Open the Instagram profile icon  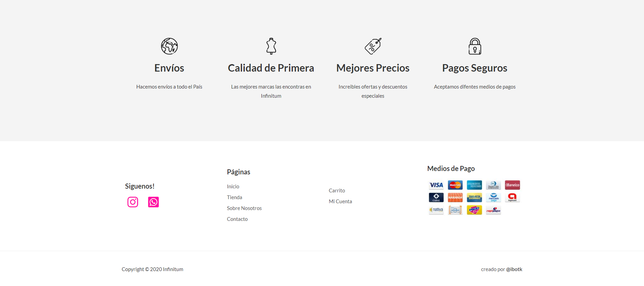(x=133, y=202)
